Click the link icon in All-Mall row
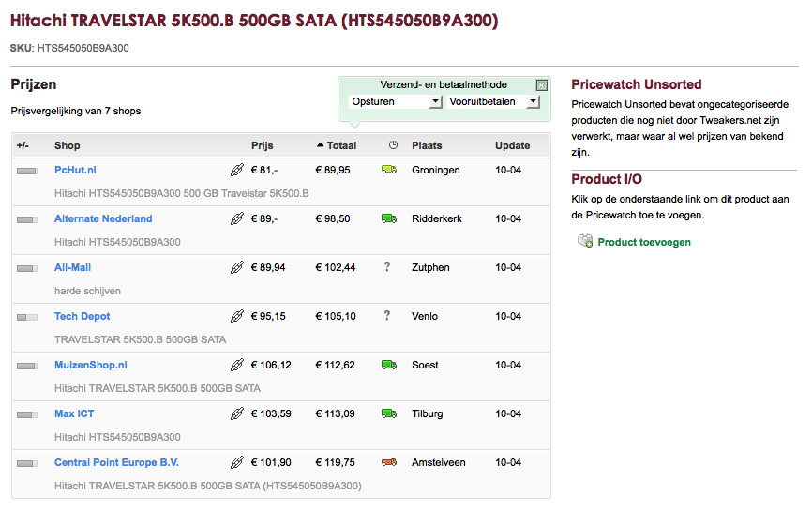 click(x=236, y=267)
